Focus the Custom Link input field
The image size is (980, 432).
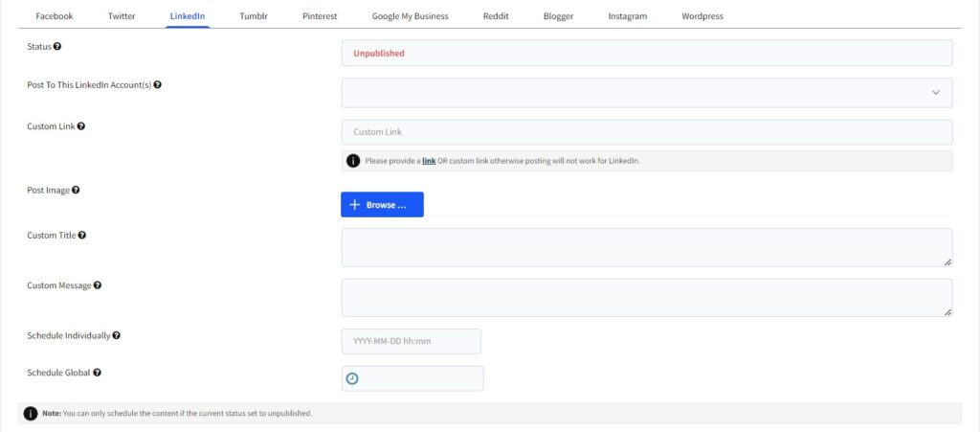click(647, 132)
